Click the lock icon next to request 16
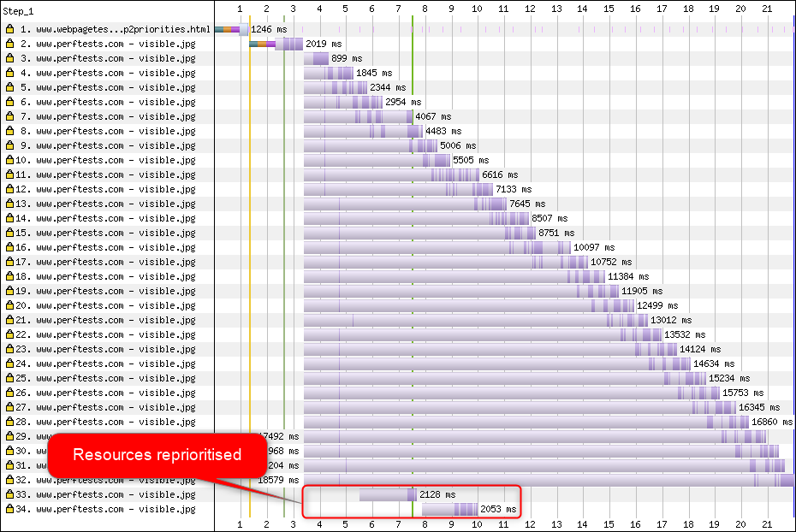 pyautogui.click(x=9, y=247)
